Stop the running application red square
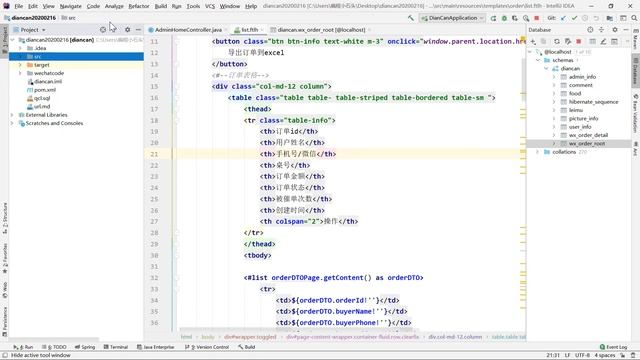The width and height of the screenshot is (640, 360). (x=537, y=18)
